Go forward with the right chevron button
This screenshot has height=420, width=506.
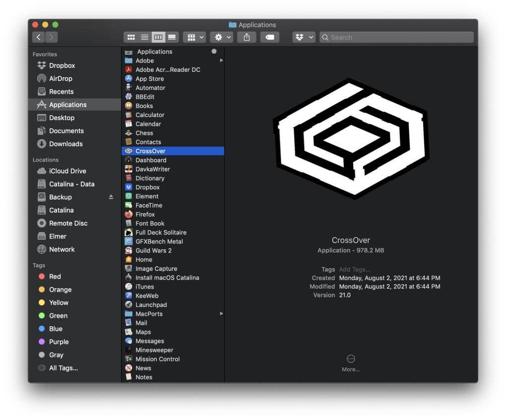click(x=51, y=37)
